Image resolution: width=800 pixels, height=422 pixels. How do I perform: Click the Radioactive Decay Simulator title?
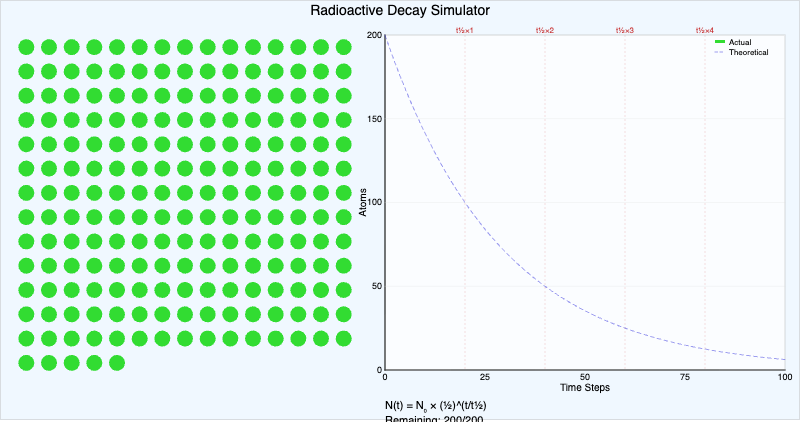[400, 11]
